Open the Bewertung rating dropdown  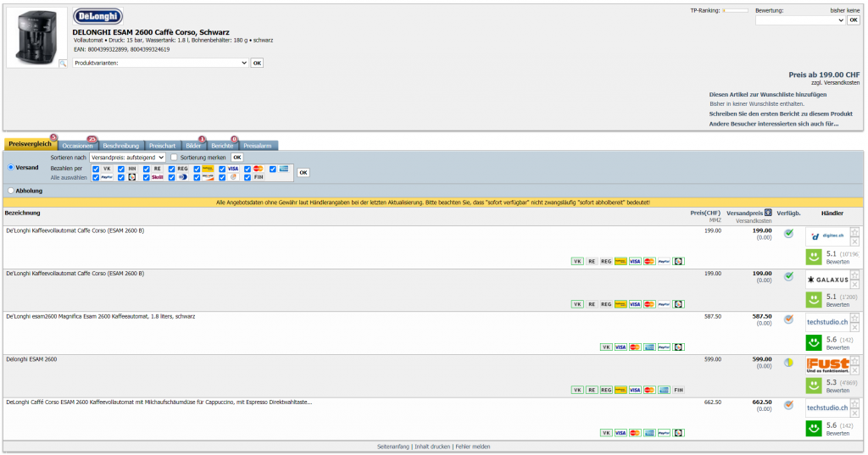pos(799,20)
